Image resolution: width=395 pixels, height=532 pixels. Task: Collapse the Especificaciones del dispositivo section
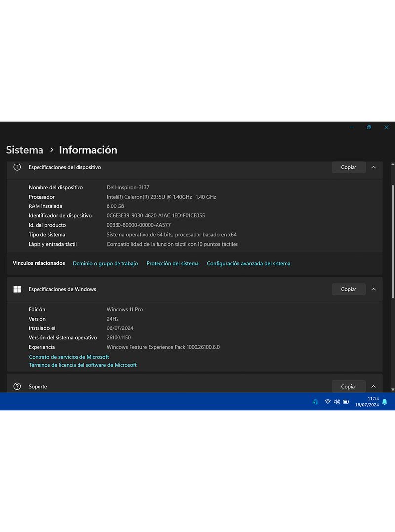373,167
